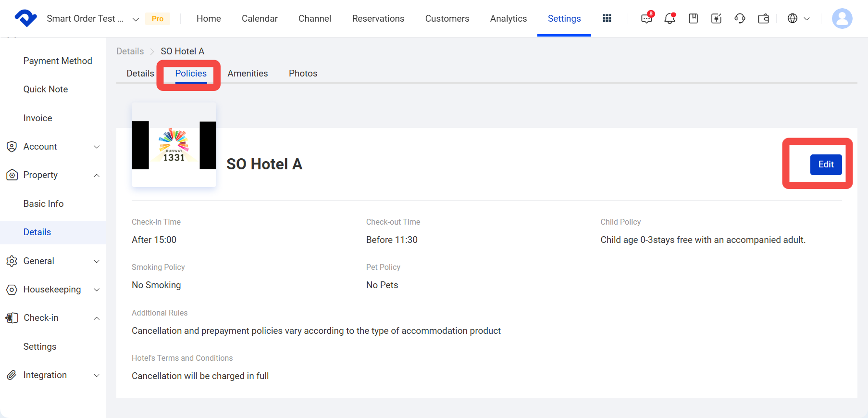The image size is (868, 418).
Task: Open the Calendar menu
Action: pyautogui.click(x=260, y=18)
